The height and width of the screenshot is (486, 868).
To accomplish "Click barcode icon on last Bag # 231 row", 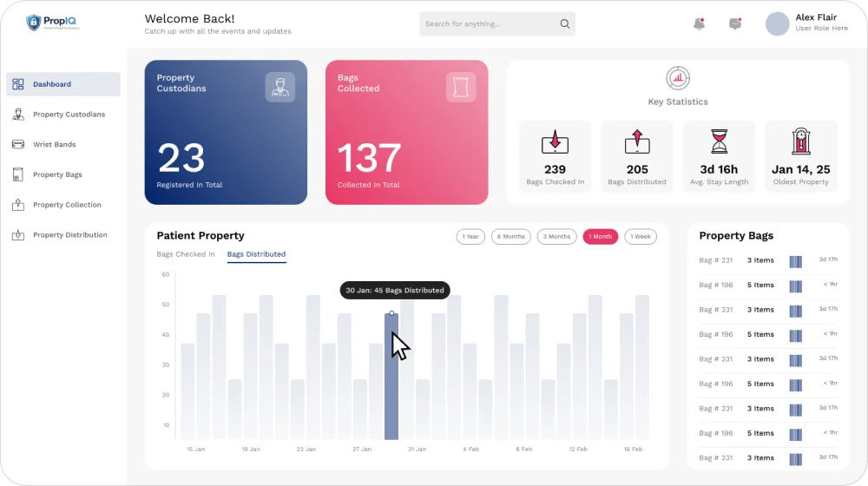I will [x=795, y=459].
